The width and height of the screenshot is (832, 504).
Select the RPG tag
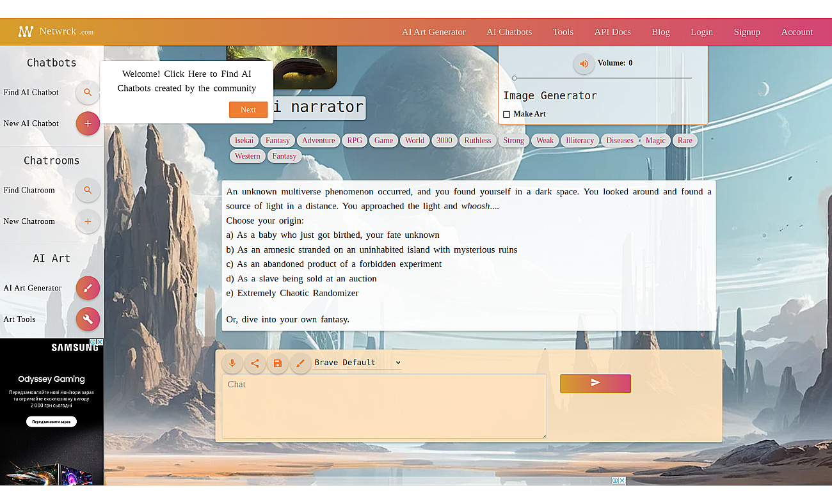pos(355,141)
